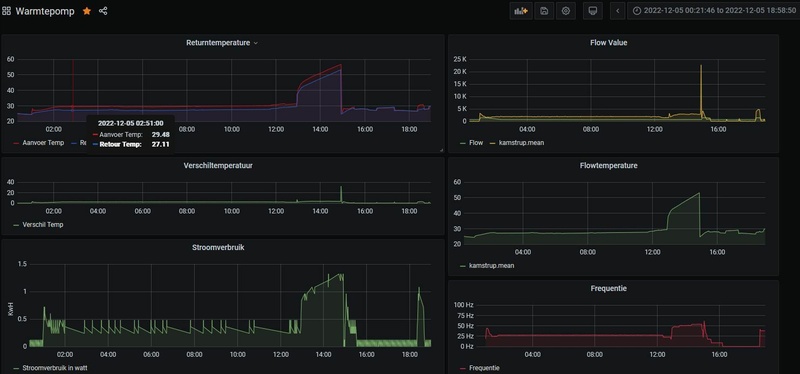Open Flowtemperature panel title menu
The image size is (800, 374).
click(x=609, y=165)
